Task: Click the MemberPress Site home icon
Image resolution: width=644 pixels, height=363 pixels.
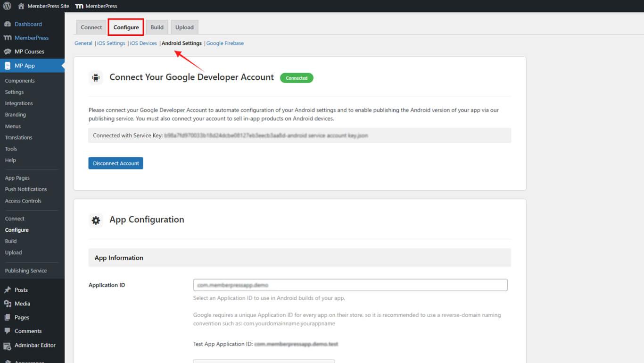Action: (x=21, y=6)
